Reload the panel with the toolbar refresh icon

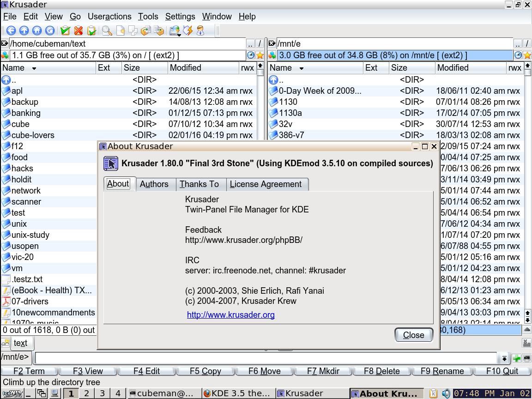[x=49, y=30]
